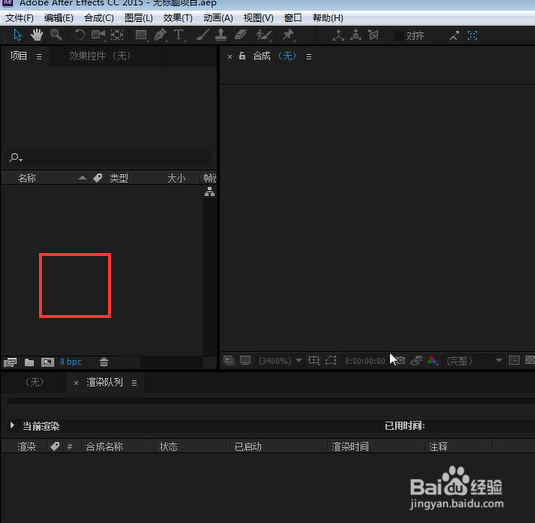The image size is (535, 523).
Task: Click the project search field
Action: (110, 158)
